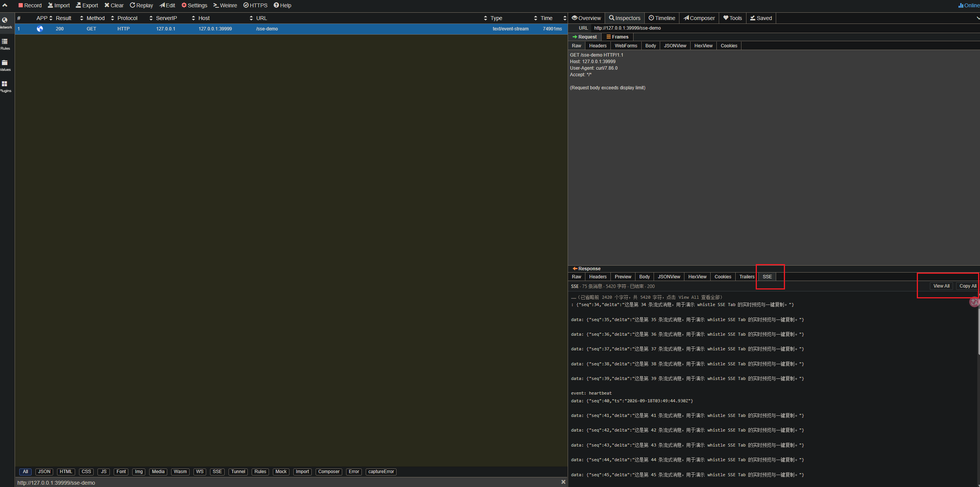Close the bottom URL status bar
Screen dimensions: 980x487
pos(563,482)
